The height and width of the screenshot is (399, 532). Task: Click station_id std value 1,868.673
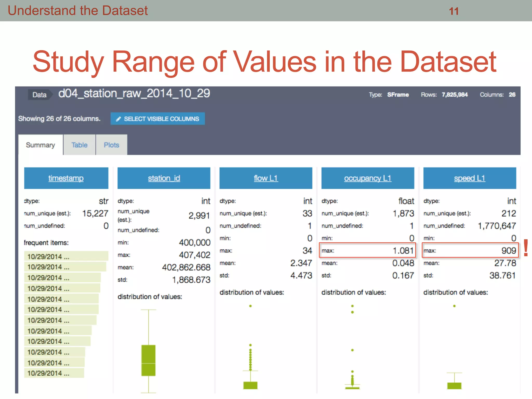(x=191, y=280)
